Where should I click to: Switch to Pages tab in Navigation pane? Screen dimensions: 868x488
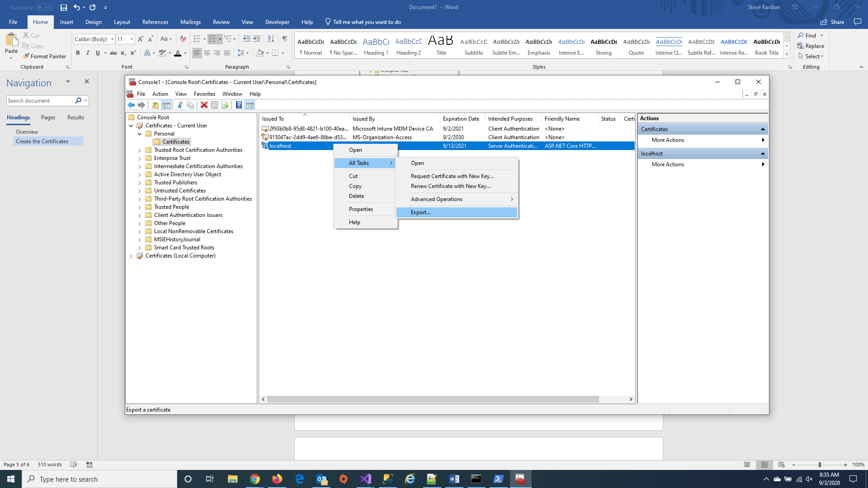[48, 117]
